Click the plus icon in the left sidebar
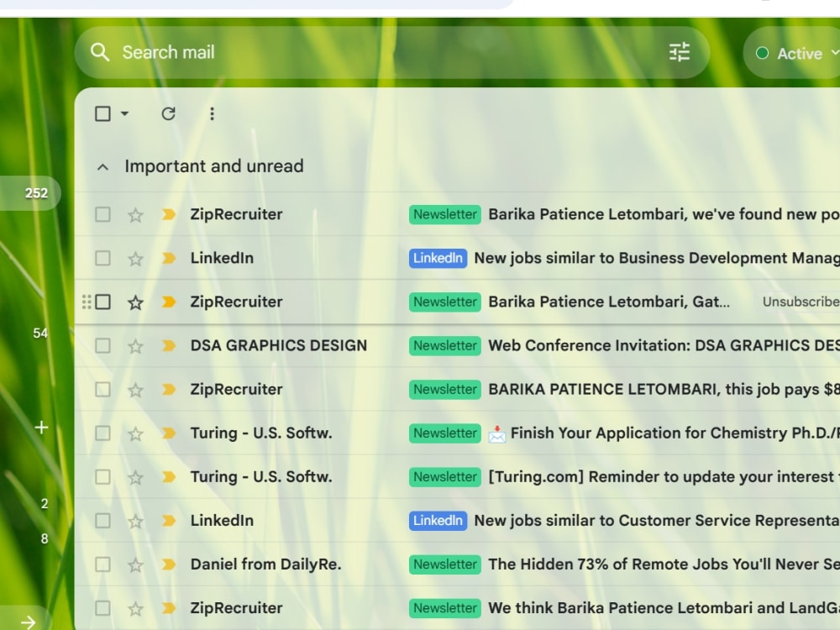 pyautogui.click(x=41, y=428)
